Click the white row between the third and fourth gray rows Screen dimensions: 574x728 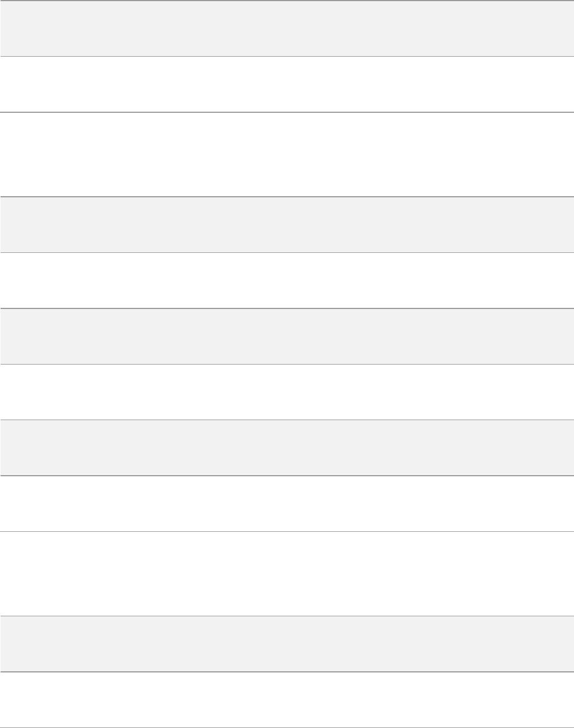(287, 391)
